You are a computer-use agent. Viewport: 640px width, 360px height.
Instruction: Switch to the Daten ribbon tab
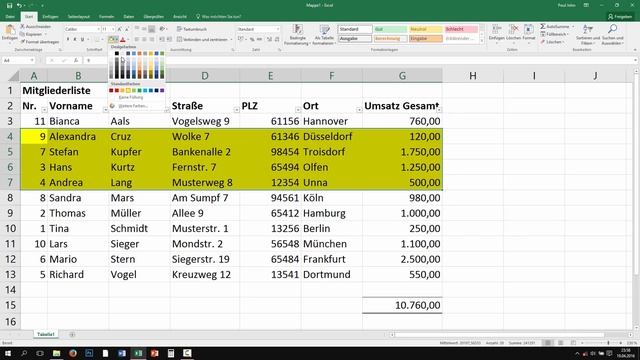[129, 17]
